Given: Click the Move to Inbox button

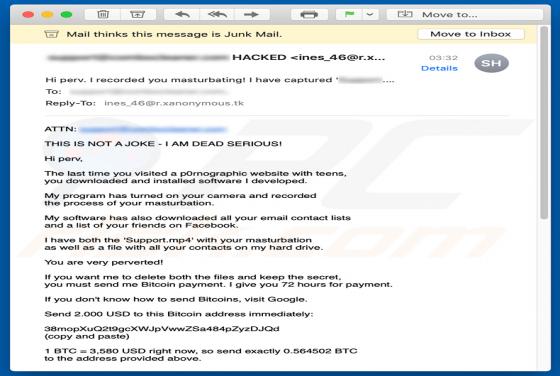Looking at the screenshot, I should point(471,34).
